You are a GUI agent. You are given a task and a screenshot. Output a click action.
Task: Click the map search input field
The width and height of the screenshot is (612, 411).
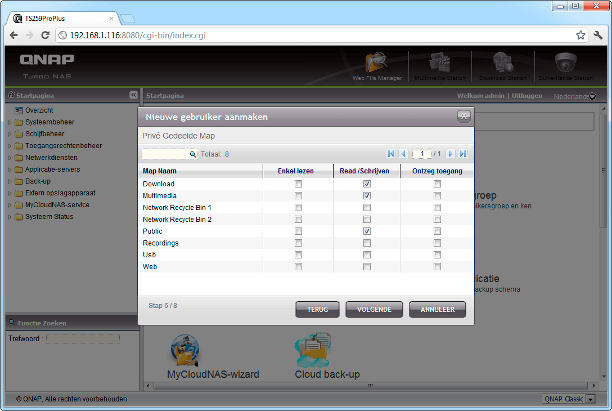(165, 154)
